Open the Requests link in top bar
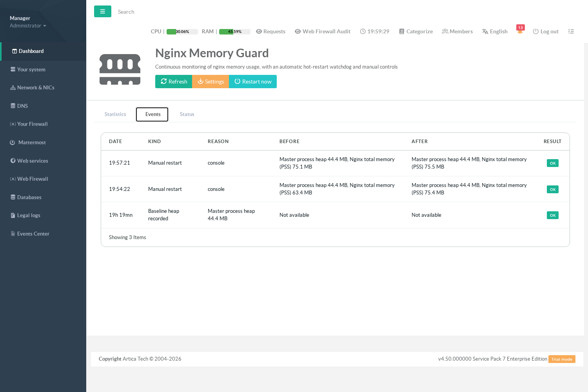Screen dimensions: 588x392 (270, 31)
